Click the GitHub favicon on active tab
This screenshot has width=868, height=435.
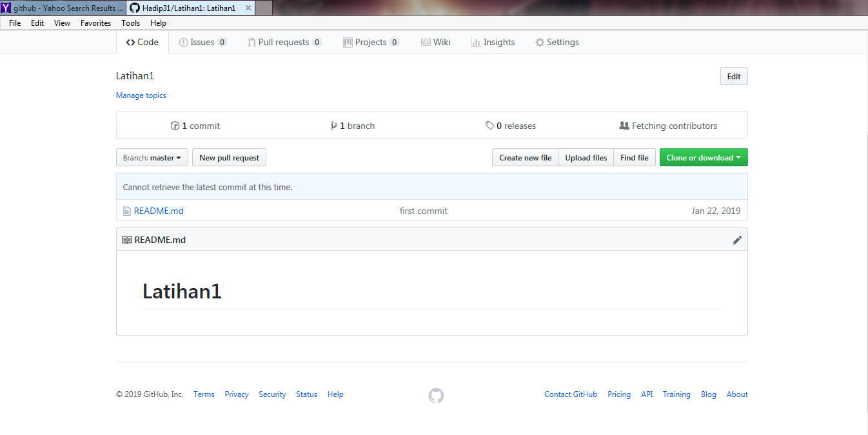[x=135, y=8]
